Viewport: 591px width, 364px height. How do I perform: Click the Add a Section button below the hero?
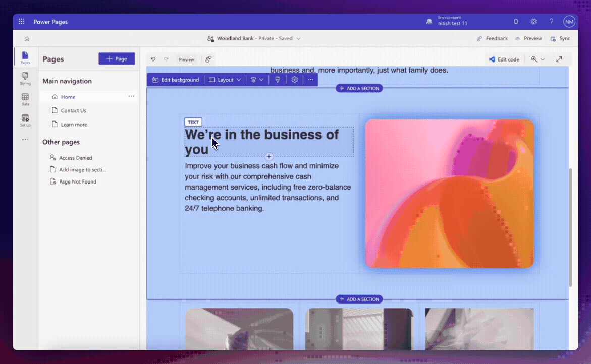coord(359,299)
